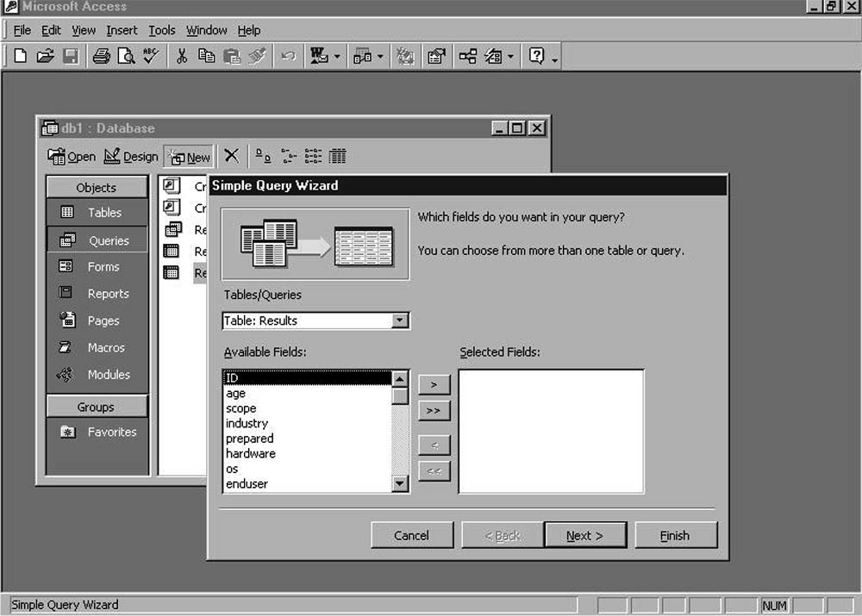Open New Object dropdown arrow in toolbar
Screen dimensions: 862x616
(510, 56)
